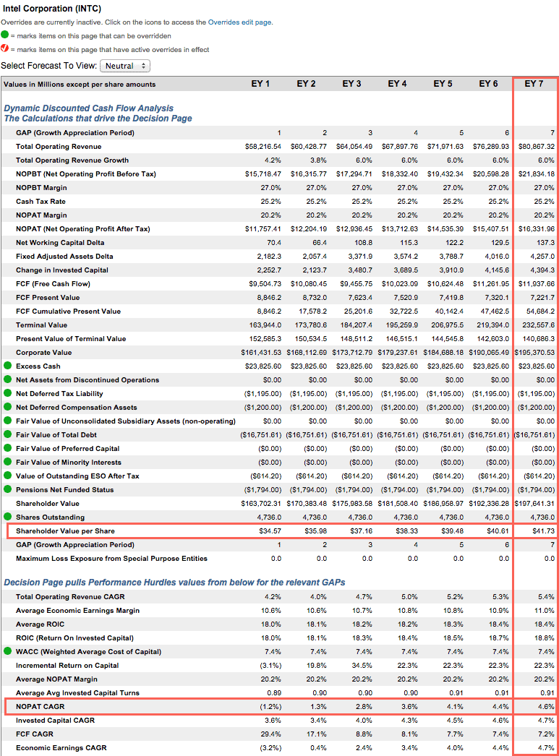Image resolution: width=559 pixels, height=756 pixels.
Task: Click the NOPBT Margin row label
Action: click(x=41, y=187)
